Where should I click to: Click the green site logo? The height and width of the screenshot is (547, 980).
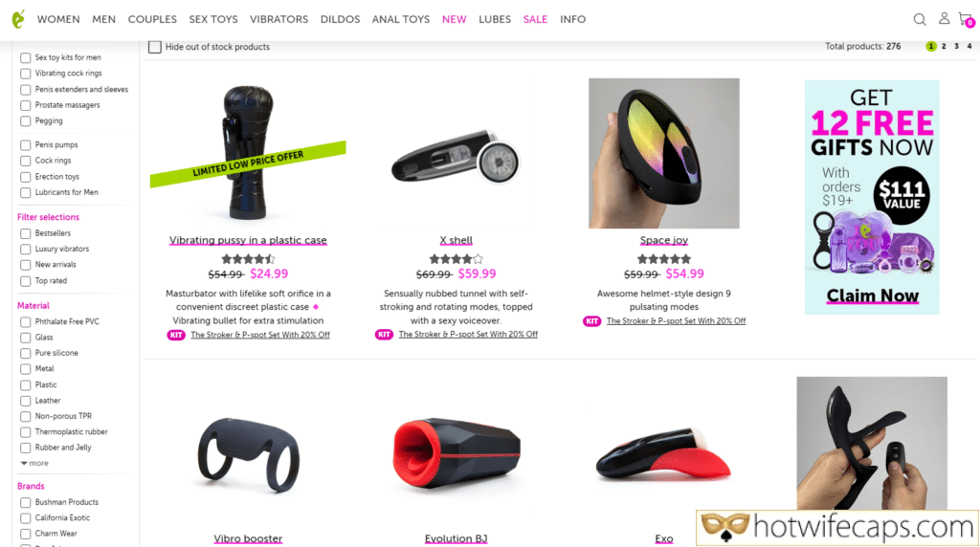coord(19,19)
